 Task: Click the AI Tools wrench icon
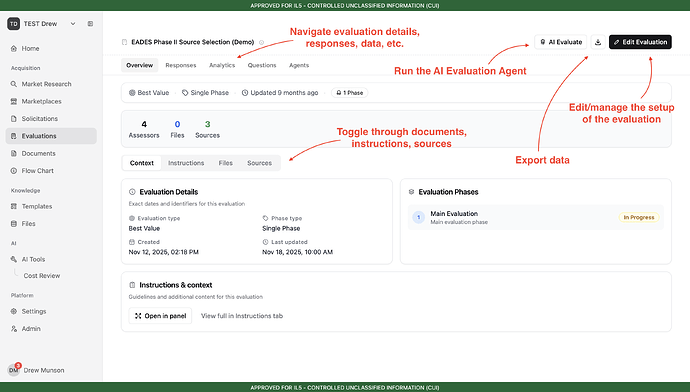point(14,259)
